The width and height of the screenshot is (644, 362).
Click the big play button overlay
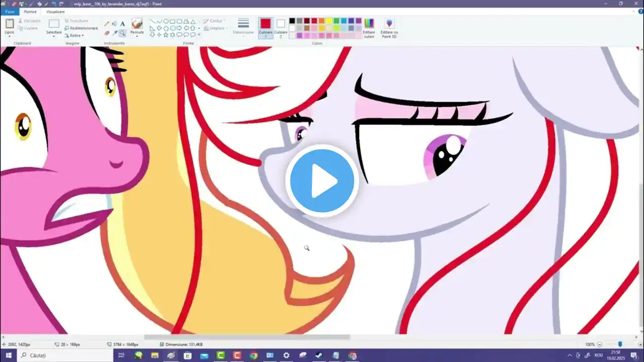click(x=322, y=180)
